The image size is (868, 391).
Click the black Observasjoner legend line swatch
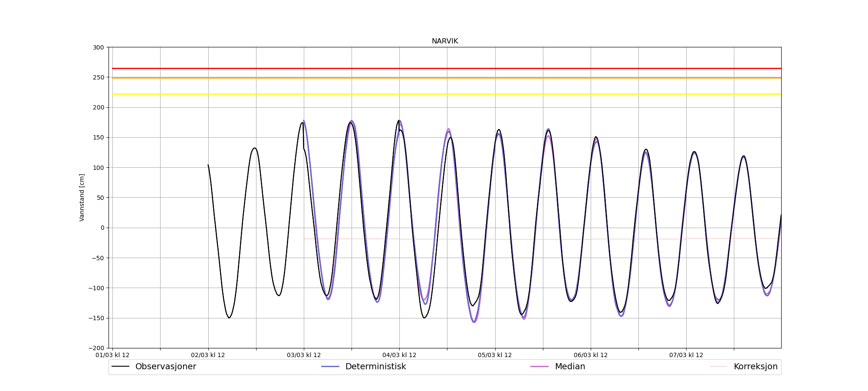[121, 367]
